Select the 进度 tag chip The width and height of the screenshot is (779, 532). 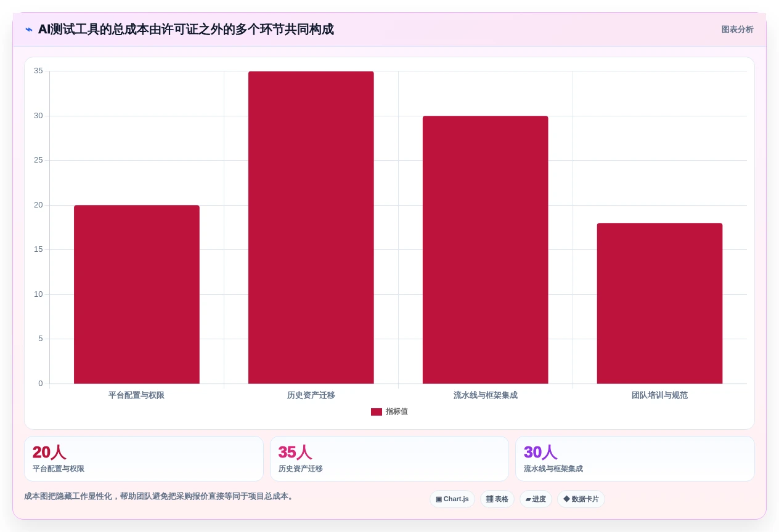(536, 499)
